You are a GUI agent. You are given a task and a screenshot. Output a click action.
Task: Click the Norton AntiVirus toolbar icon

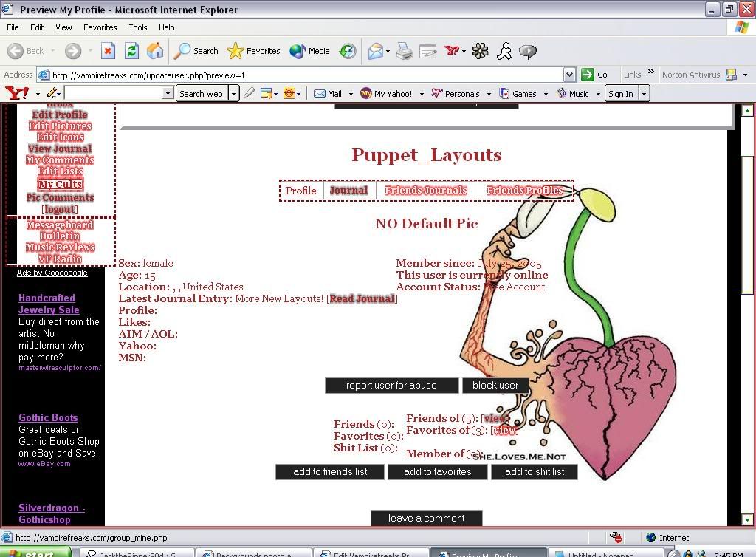(x=731, y=75)
